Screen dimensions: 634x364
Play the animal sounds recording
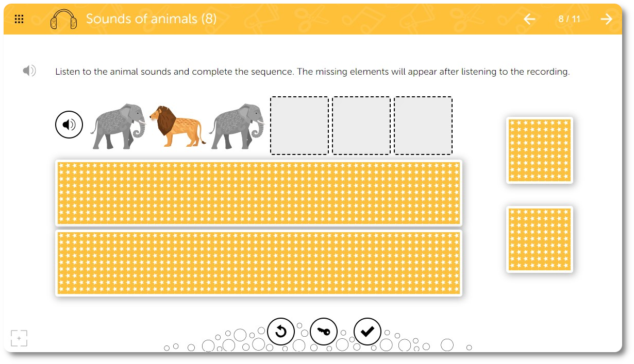pos(69,125)
